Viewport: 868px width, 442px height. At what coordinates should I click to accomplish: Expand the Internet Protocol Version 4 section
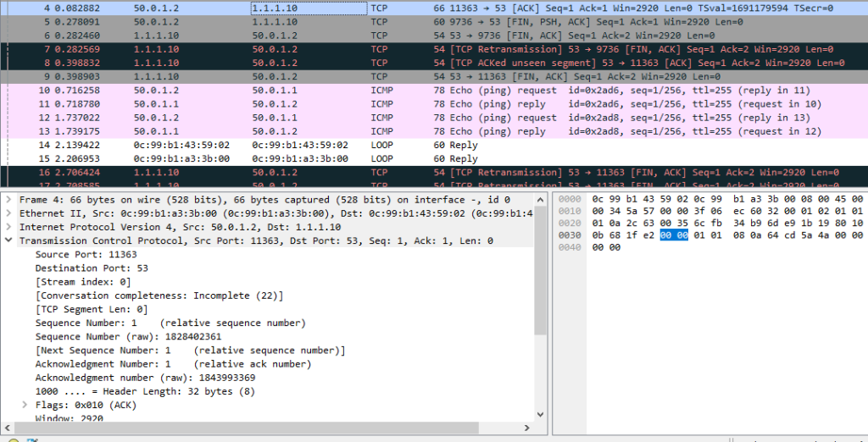8,227
